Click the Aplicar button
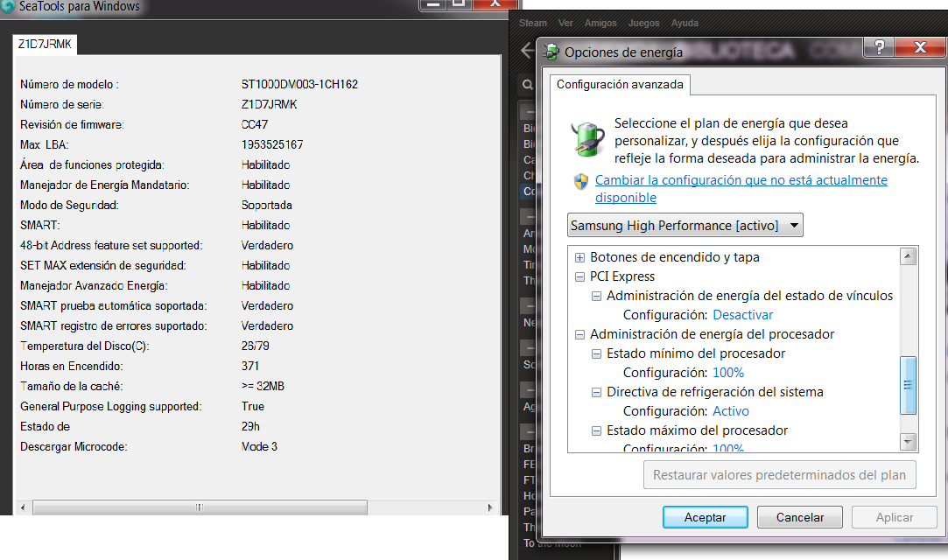948x560 pixels. coord(895,517)
